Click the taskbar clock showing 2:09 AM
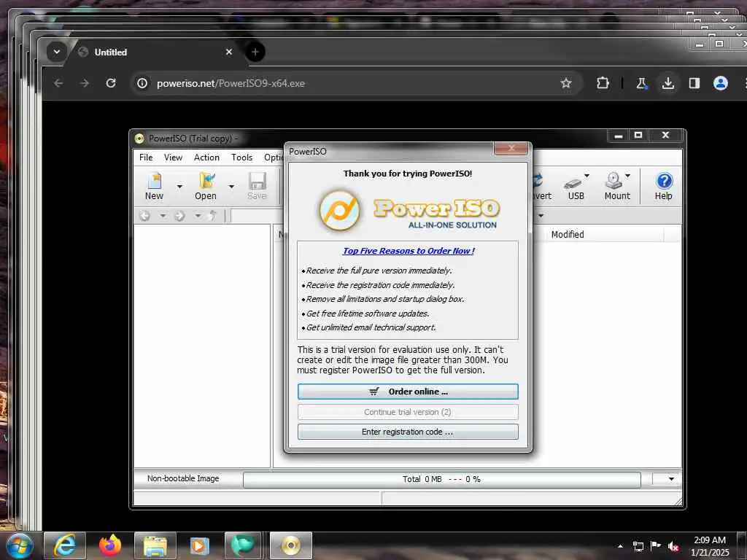747x560 pixels. 710,546
